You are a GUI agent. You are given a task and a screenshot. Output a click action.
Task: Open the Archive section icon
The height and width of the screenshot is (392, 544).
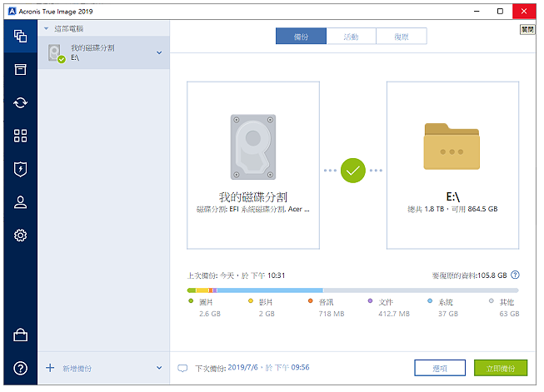[21, 69]
